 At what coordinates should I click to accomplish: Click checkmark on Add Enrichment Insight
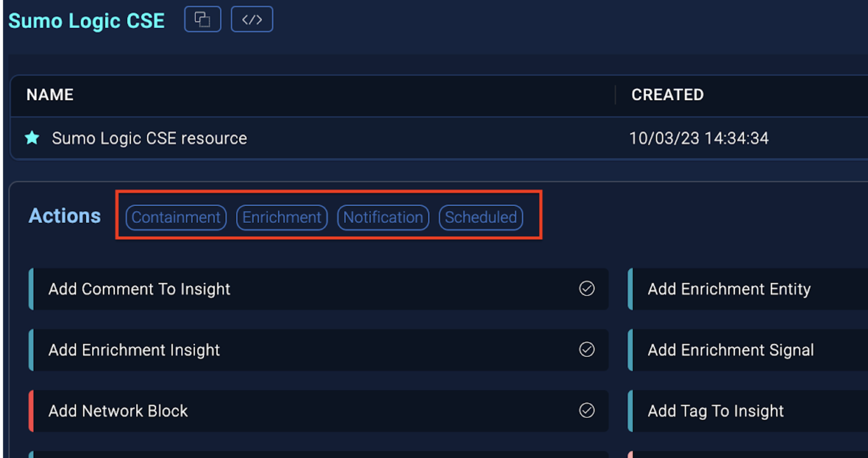point(587,349)
